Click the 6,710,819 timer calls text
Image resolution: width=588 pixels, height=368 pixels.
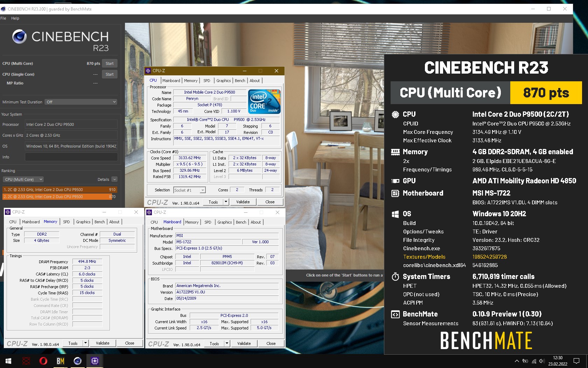point(503,277)
